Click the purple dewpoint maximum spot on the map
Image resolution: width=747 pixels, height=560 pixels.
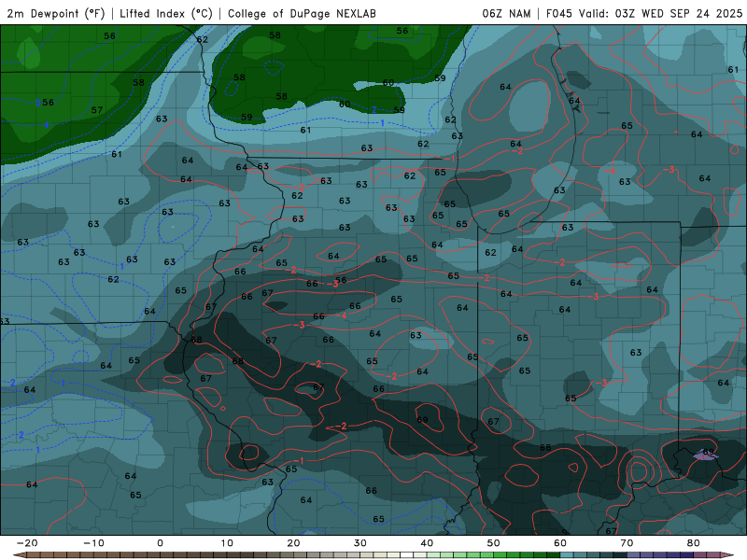705,456
